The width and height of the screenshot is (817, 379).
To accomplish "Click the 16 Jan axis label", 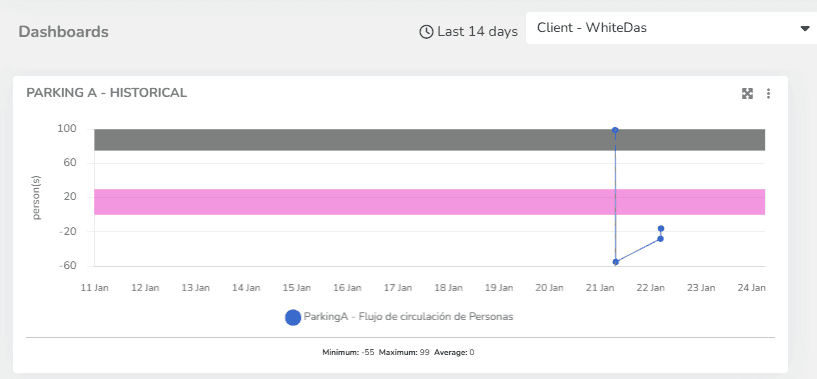I will pos(347,287).
